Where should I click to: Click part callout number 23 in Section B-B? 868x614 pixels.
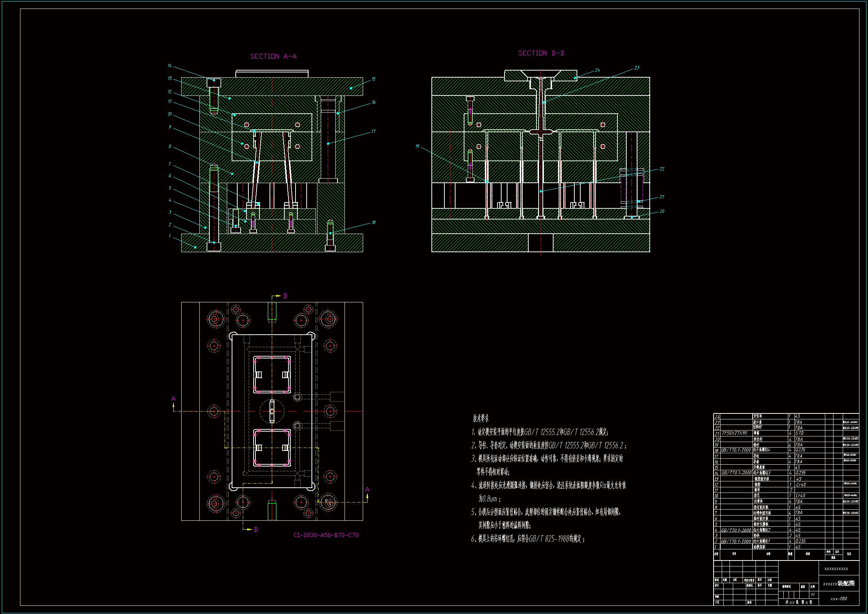[x=637, y=68]
